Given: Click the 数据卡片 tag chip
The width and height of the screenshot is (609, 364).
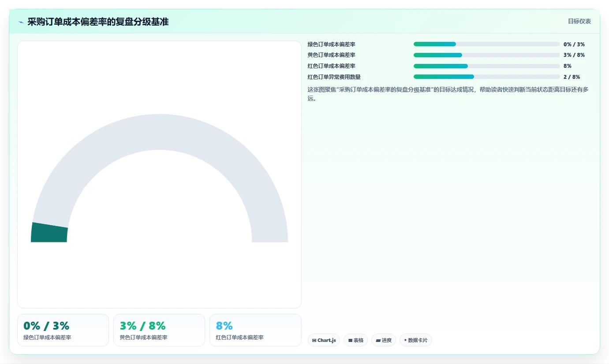Looking at the screenshot, I should click(415, 340).
